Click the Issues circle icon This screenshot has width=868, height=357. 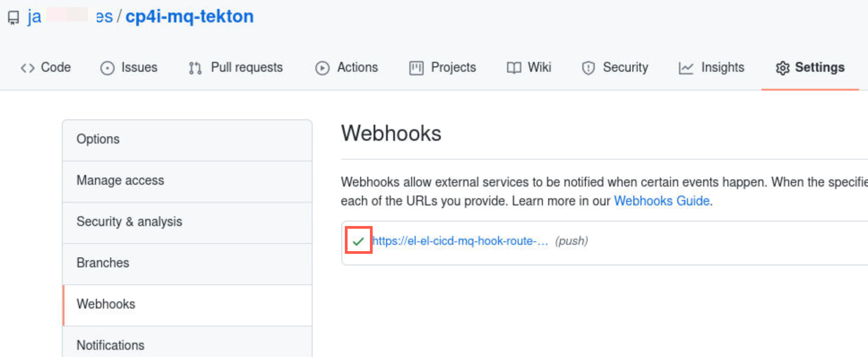[107, 68]
